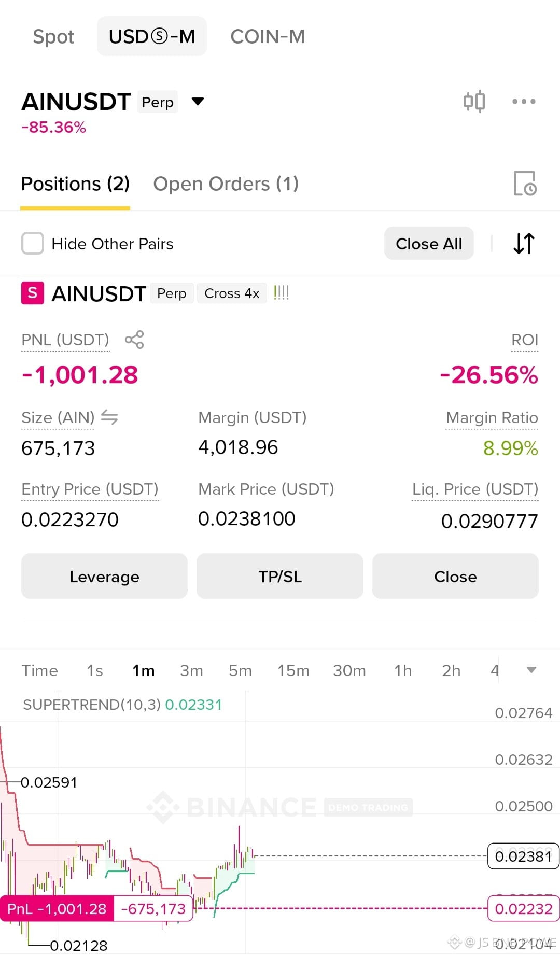Click the Leverage button
This screenshot has height=955, width=560.
(x=104, y=576)
